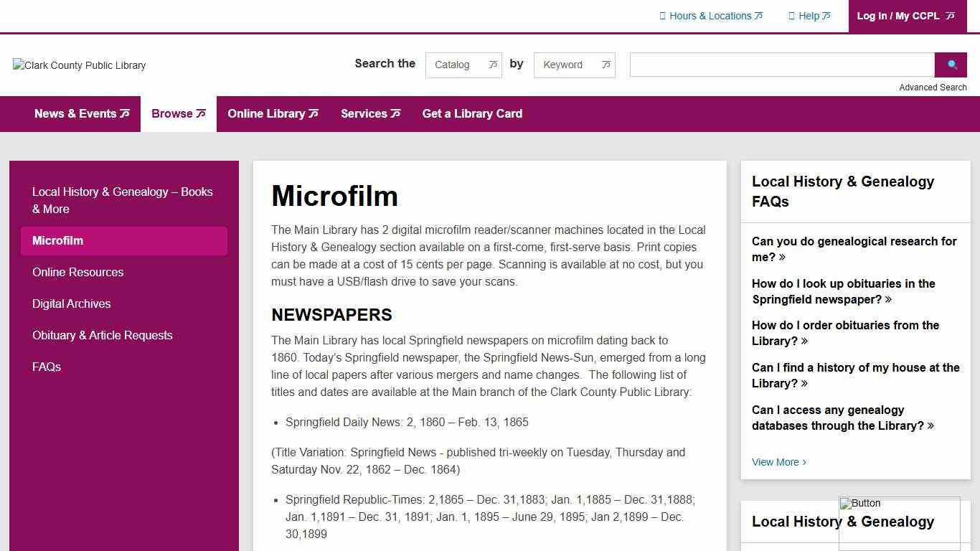
Task: Select Get a Library Card
Action: pos(472,113)
